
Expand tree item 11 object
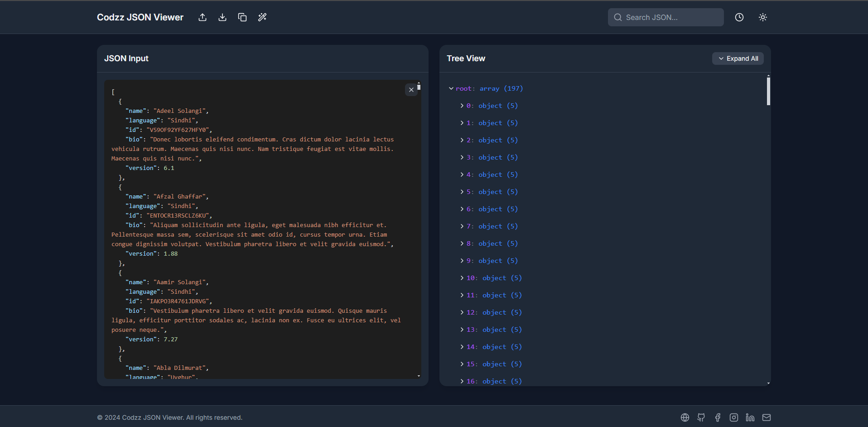point(462,295)
